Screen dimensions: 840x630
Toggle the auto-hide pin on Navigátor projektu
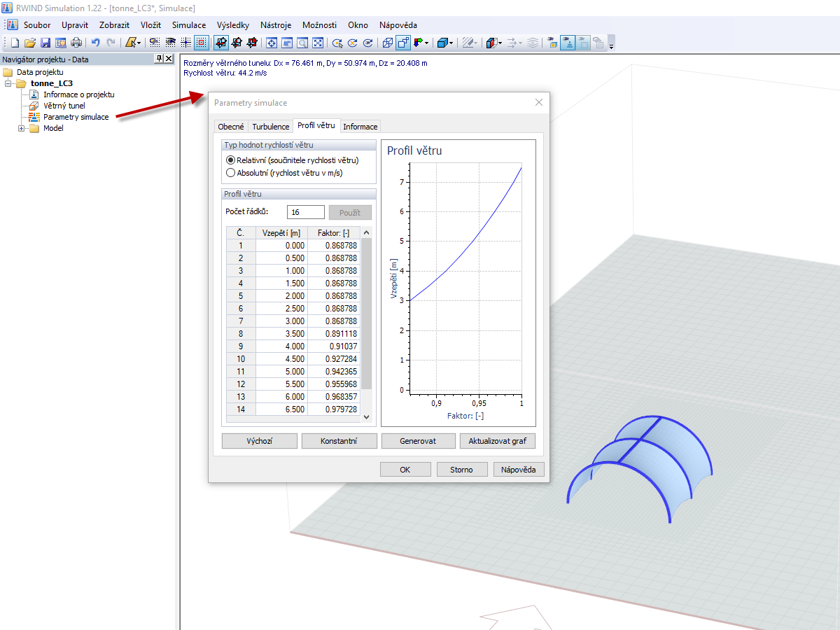click(x=158, y=58)
